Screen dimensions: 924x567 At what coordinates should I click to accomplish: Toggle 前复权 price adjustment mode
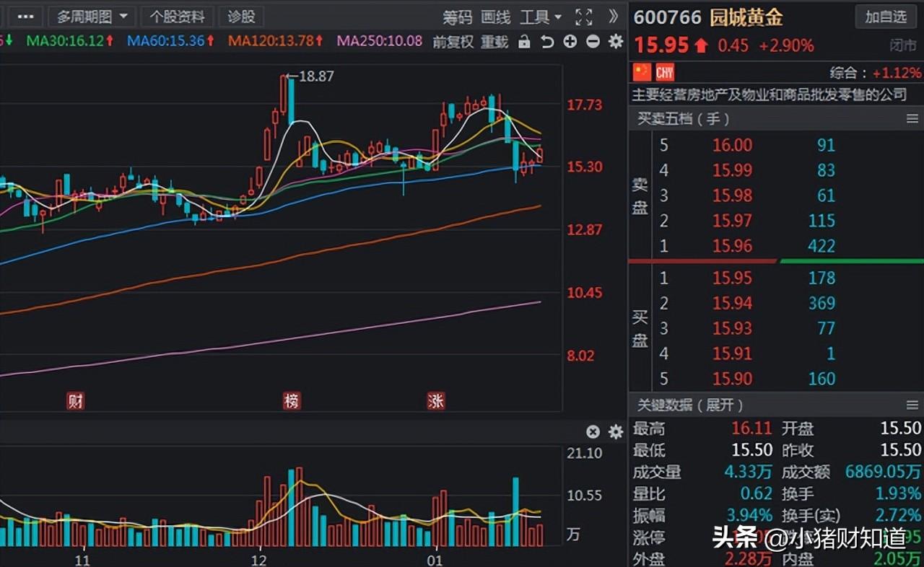tap(453, 42)
